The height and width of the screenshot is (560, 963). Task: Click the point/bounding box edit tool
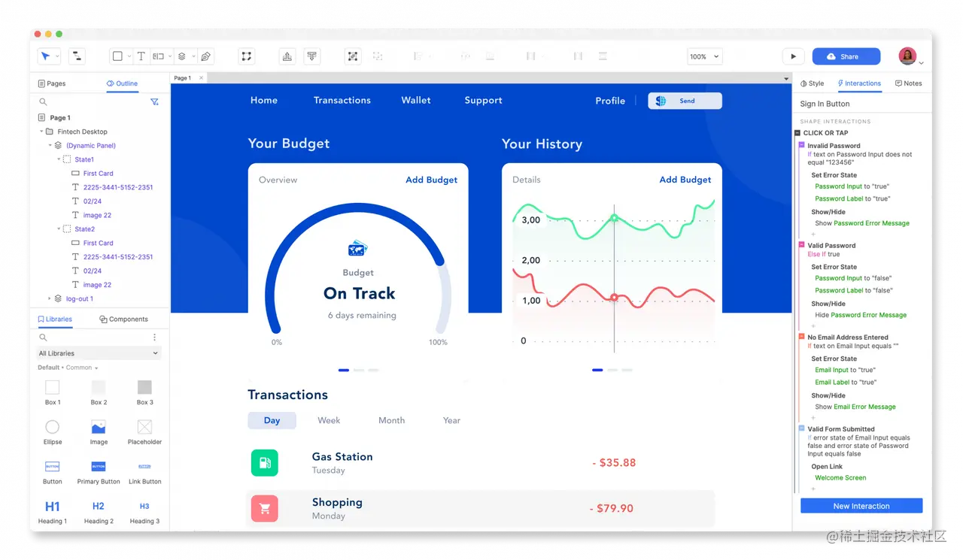point(246,56)
